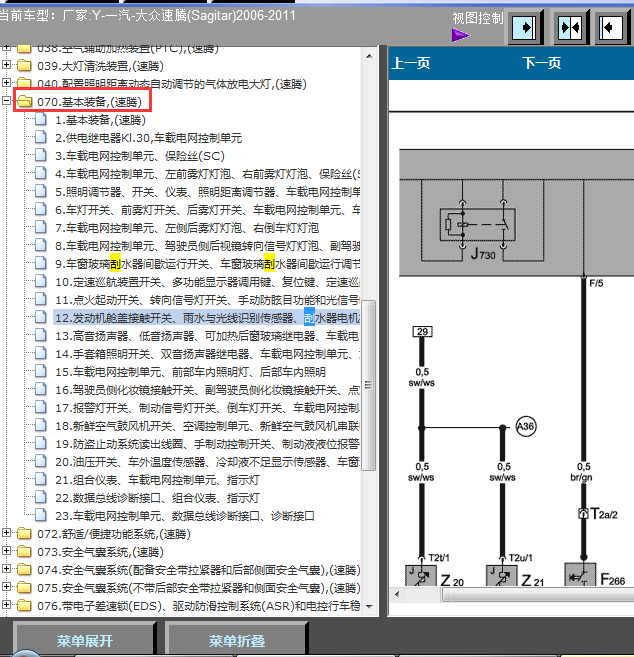Click folder icon of 074.安全气囊系统

(24, 570)
